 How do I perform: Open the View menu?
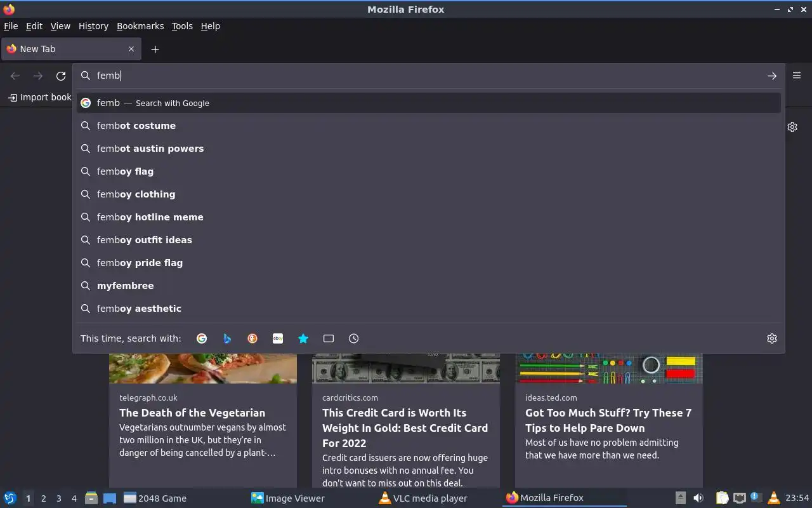pos(60,26)
